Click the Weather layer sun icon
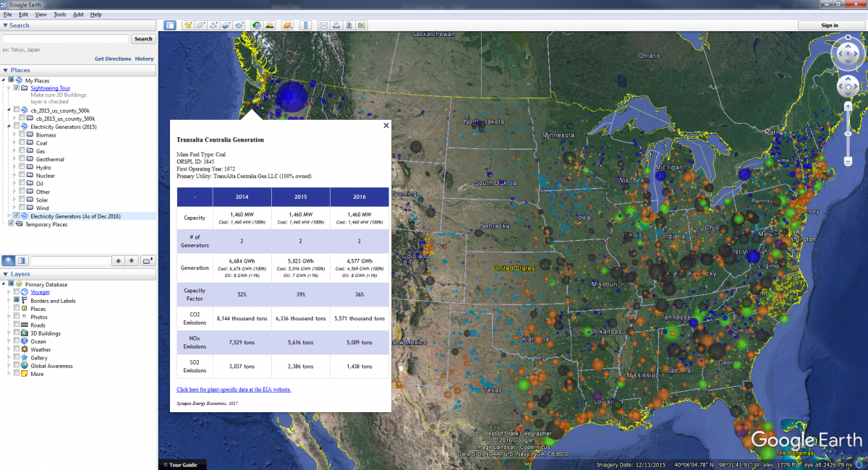This screenshot has width=868, height=470. pos(25,349)
